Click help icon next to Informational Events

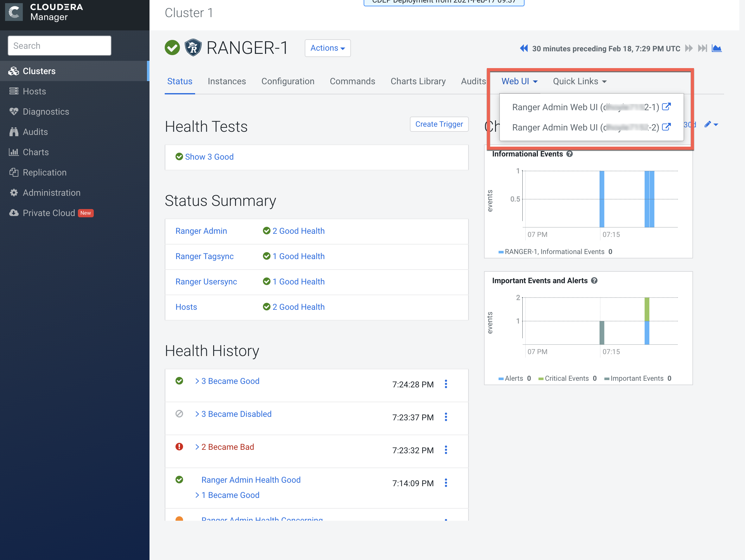point(570,154)
